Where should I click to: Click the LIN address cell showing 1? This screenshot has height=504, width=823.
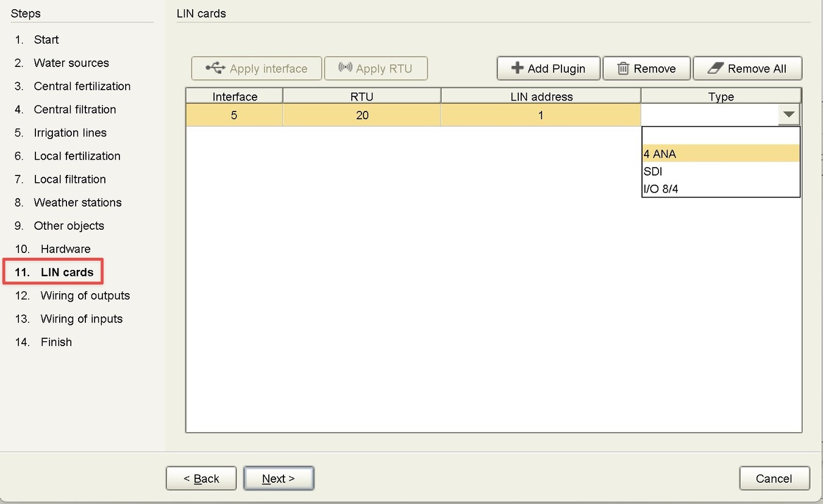(x=540, y=115)
